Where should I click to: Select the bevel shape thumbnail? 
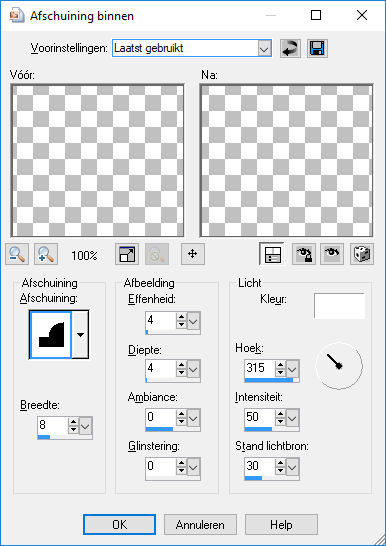[51, 335]
